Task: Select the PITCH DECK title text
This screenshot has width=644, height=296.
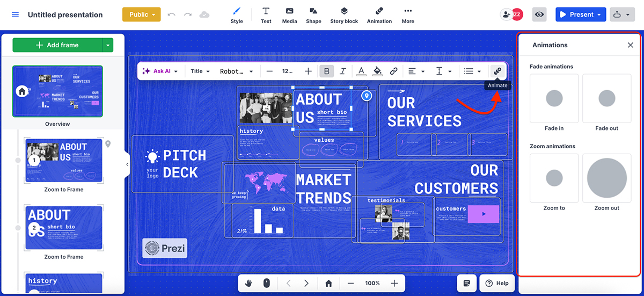Action: pos(184,164)
